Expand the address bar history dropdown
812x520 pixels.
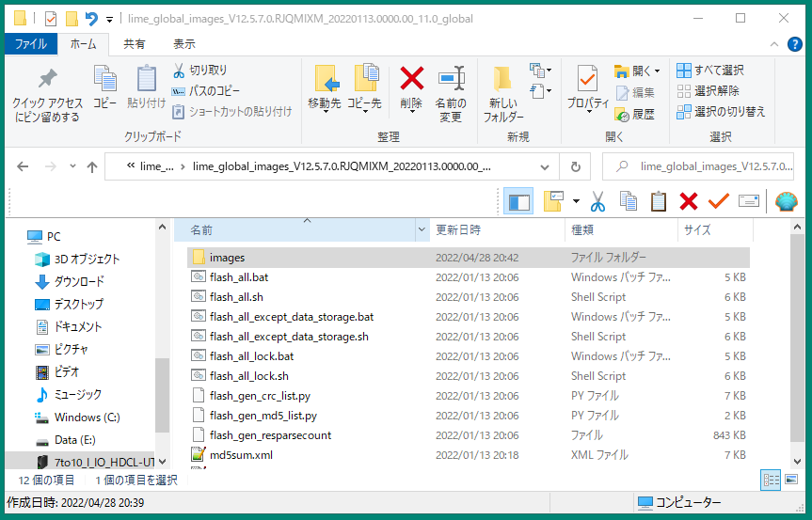coord(544,167)
